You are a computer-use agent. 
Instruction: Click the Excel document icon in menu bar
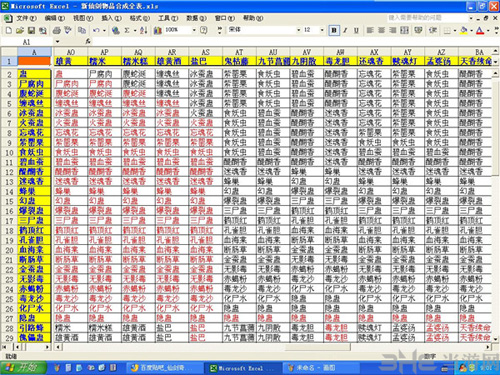tap(8, 18)
